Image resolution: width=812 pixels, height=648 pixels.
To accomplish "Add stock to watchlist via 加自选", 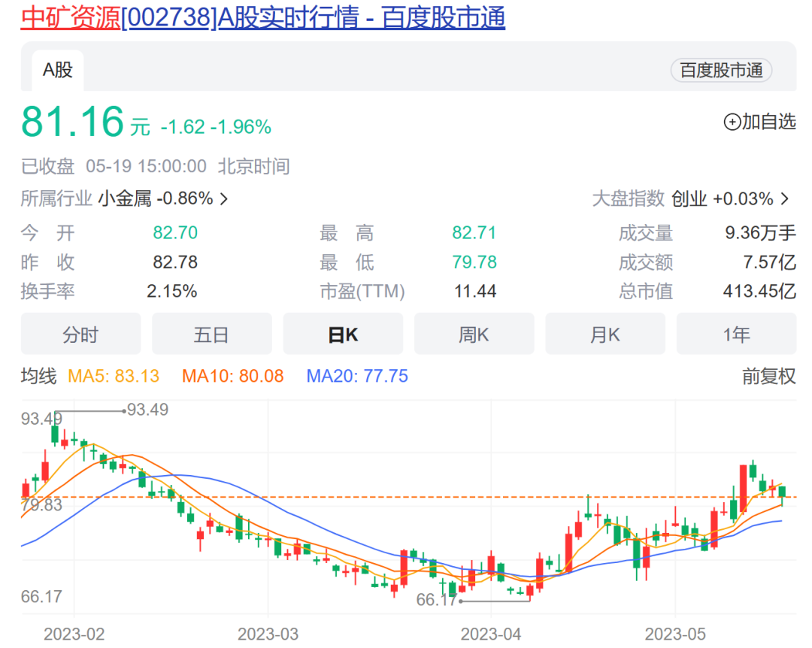I will pyautogui.click(x=759, y=122).
